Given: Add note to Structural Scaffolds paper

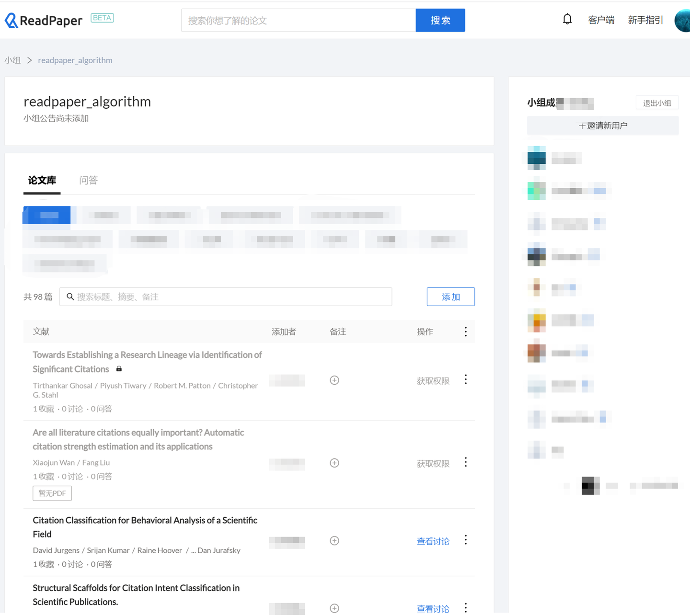Looking at the screenshot, I should click(x=334, y=608).
